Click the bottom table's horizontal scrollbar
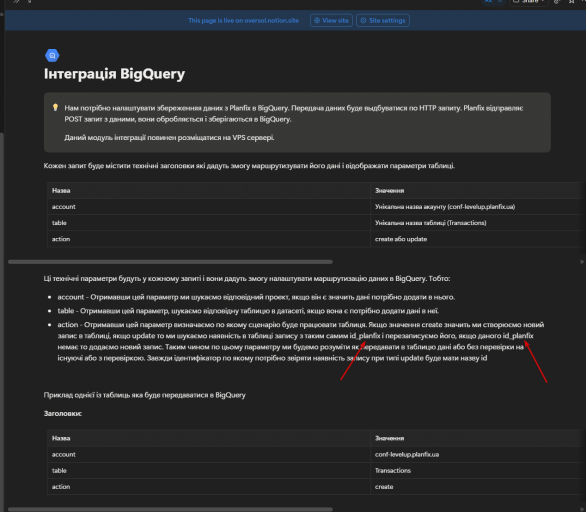 pos(170,509)
